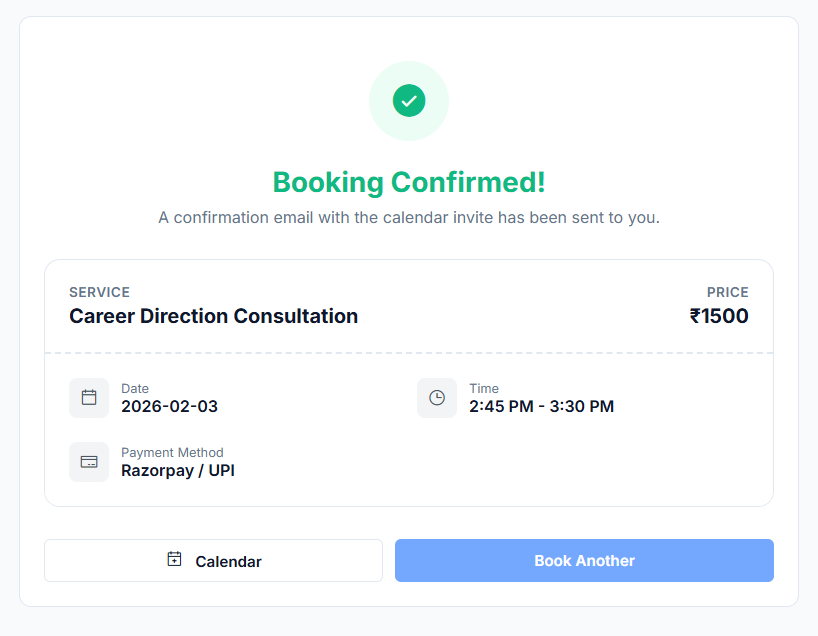Click the PRICE label
This screenshot has height=636, width=818.
pyautogui.click(x=727, y=292)
